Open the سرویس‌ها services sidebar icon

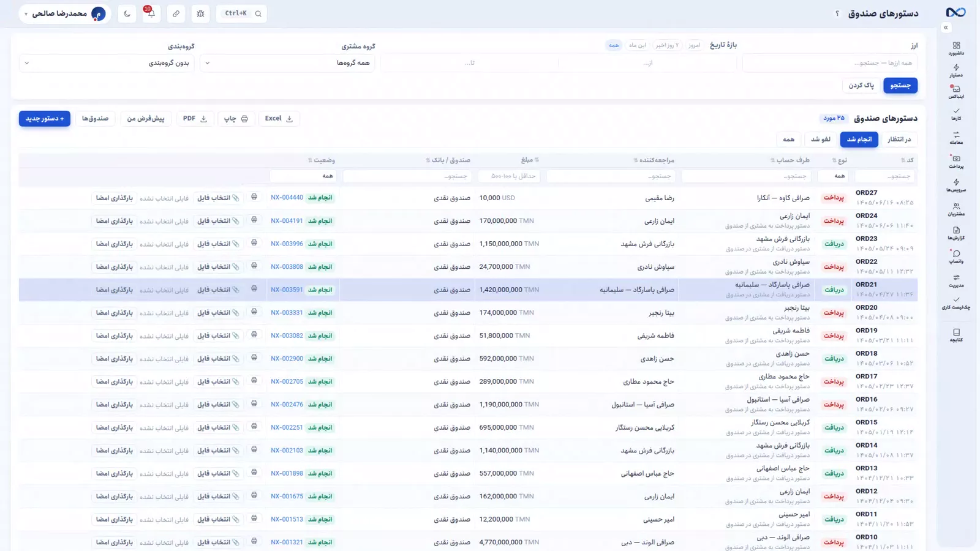coord(956,185)
